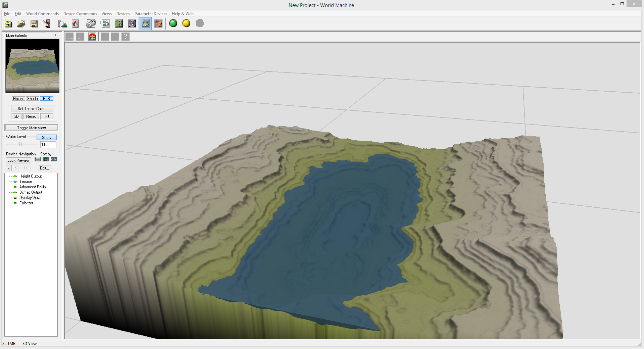Click the New World file icon
Viewport: 644px width, 349px height.
[8, 23]
